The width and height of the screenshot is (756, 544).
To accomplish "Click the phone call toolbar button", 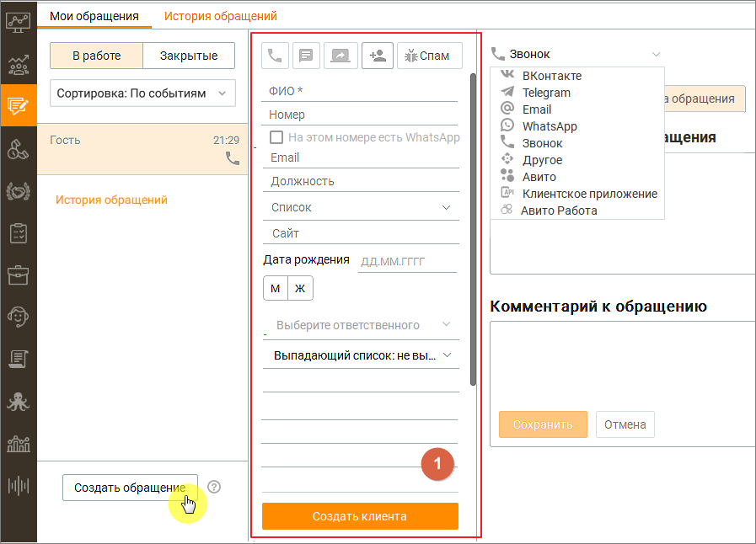I will (275, 56).
